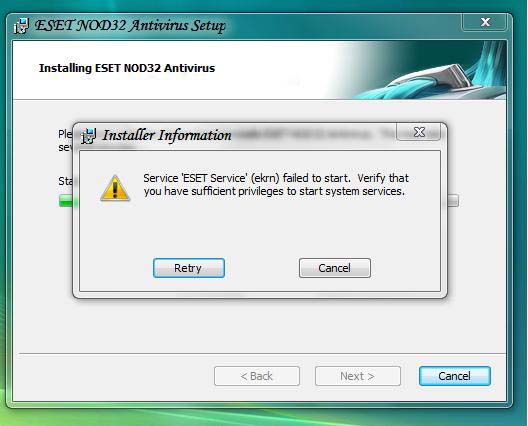Click the green filled part of the progress bar
528x426 pixels.
(66, 201)
